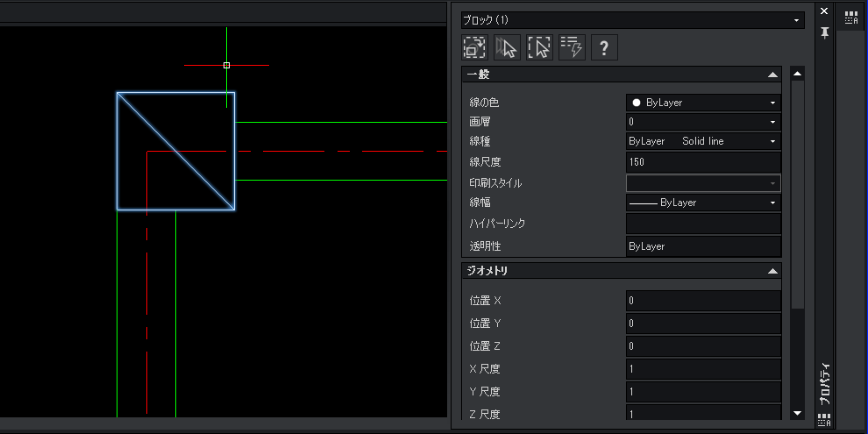868x434 pixels.
Task: Click the Select Objects arrow icon
Action: 507,47
